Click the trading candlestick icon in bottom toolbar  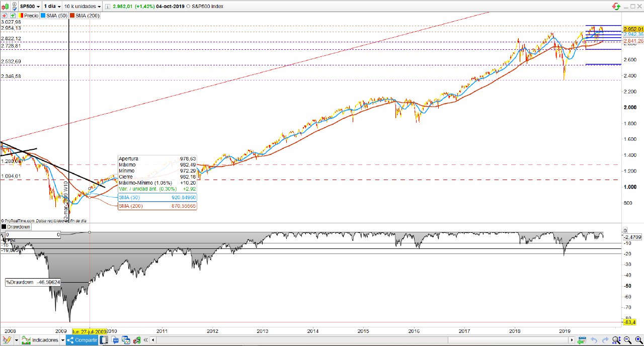(137, 340)
